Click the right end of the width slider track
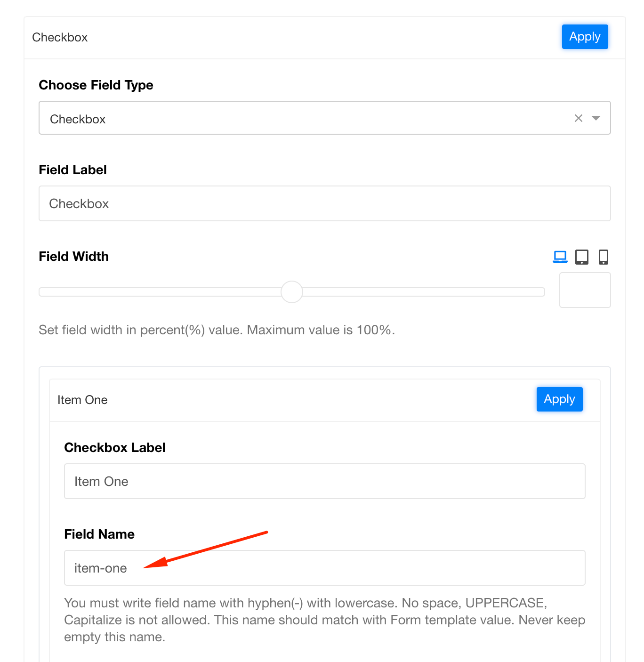This screenshot has width=644, height=662. 540,292
